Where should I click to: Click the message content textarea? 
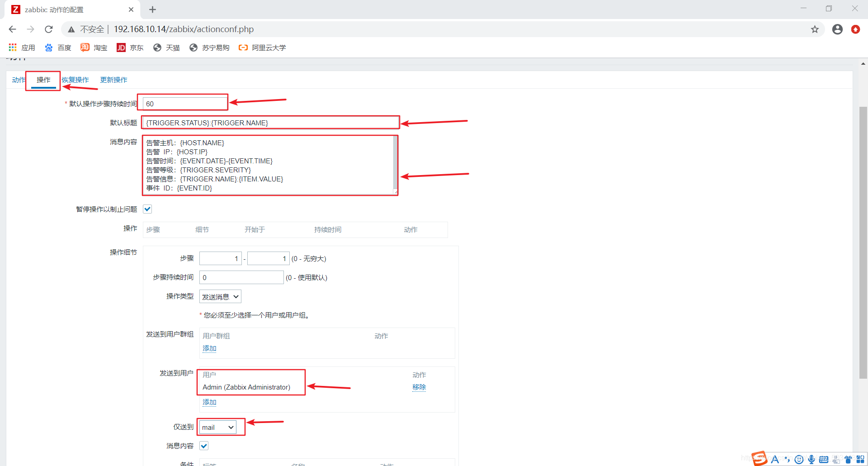(270, 165)
